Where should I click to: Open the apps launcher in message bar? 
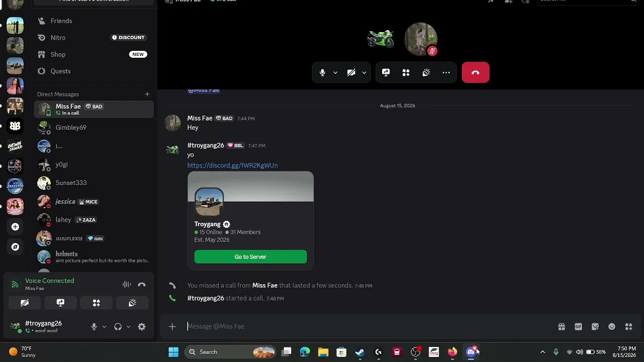click(x=628, y=327)
